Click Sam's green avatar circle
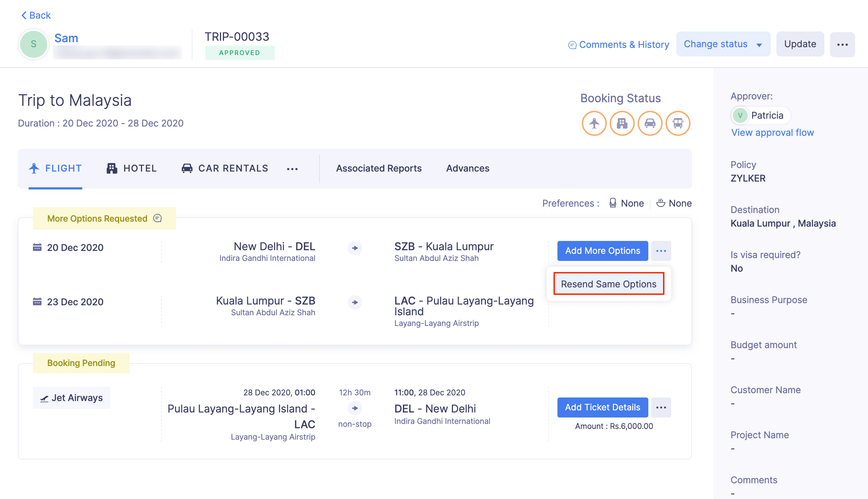This screenshot has height=499, width=868. coord(34,44)
